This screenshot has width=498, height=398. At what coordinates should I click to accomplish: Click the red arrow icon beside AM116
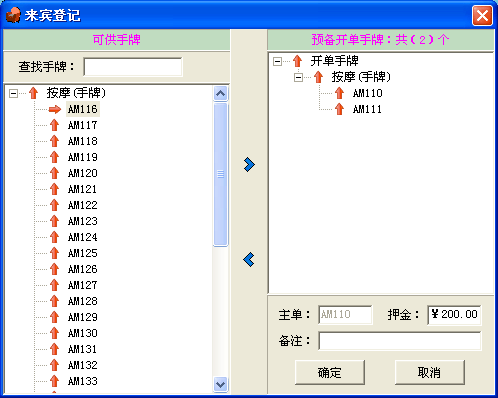(55, 109)
